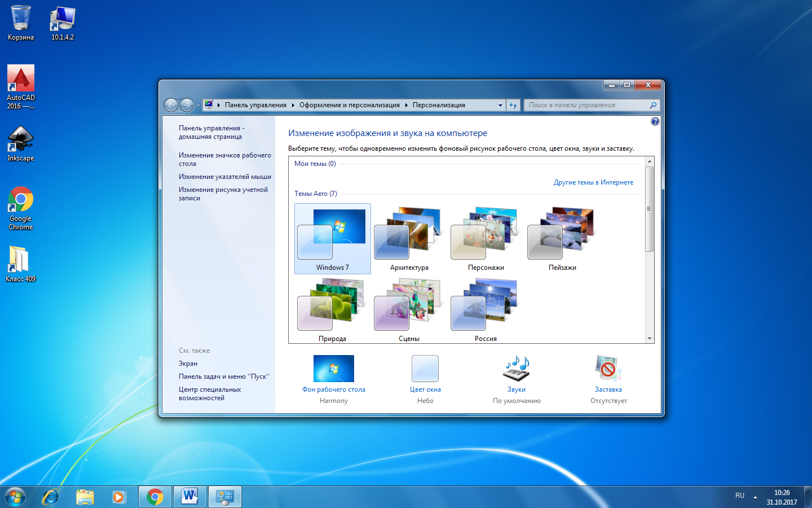This screenshot has width=812, height=508.
Task: Open Центр специальных возможностей link
Action: pos(210,394)
